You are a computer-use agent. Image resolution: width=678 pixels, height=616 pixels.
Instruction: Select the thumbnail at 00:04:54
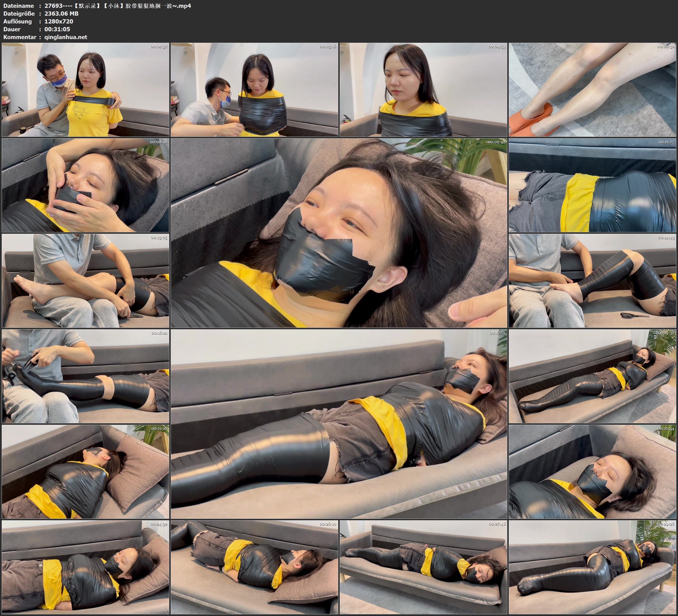point(424,90)
